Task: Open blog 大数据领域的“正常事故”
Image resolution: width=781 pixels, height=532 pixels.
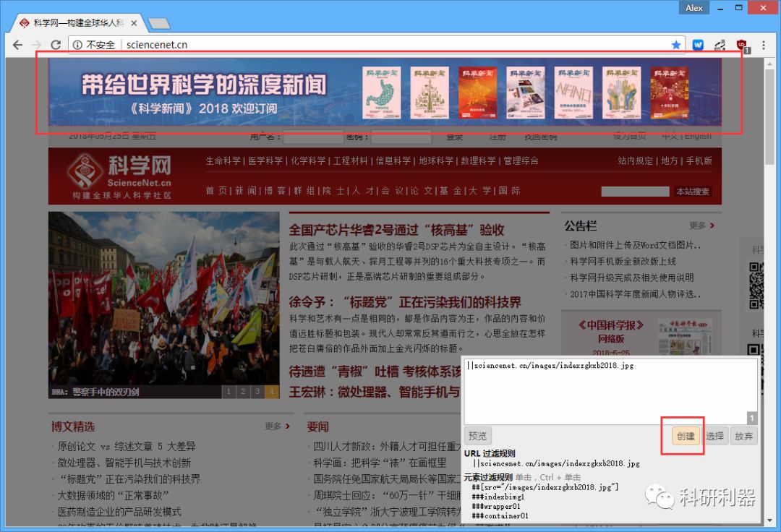Action: (113, 495)
